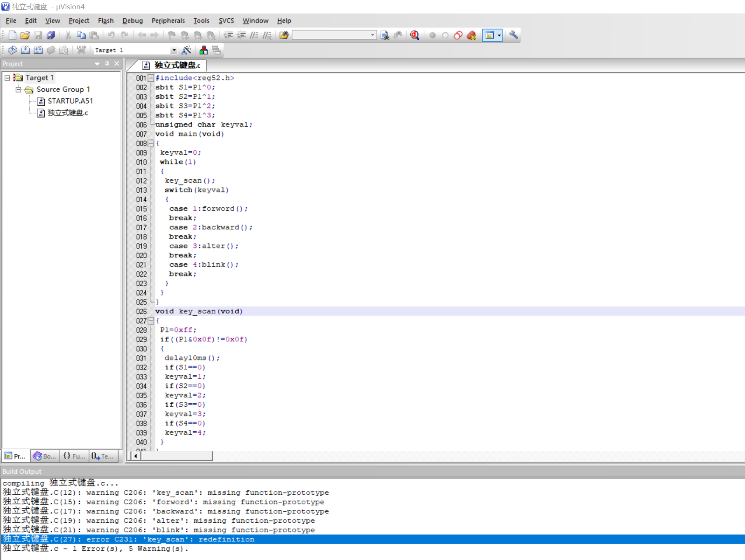745x560 pixels.
Task: Open the Project menu
Action: (79, 21)
